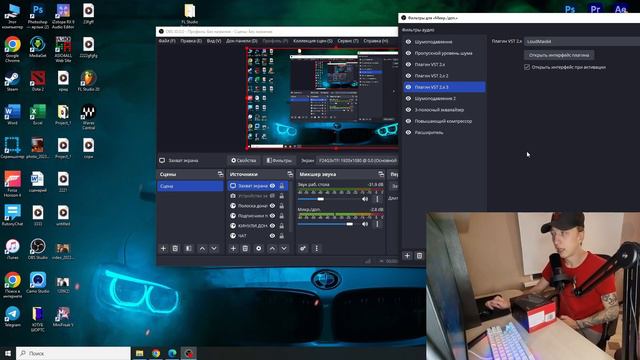Open iZotope RX 9 Audio Editor shortcut
The image size is (640, 360).
click(63, 16)
